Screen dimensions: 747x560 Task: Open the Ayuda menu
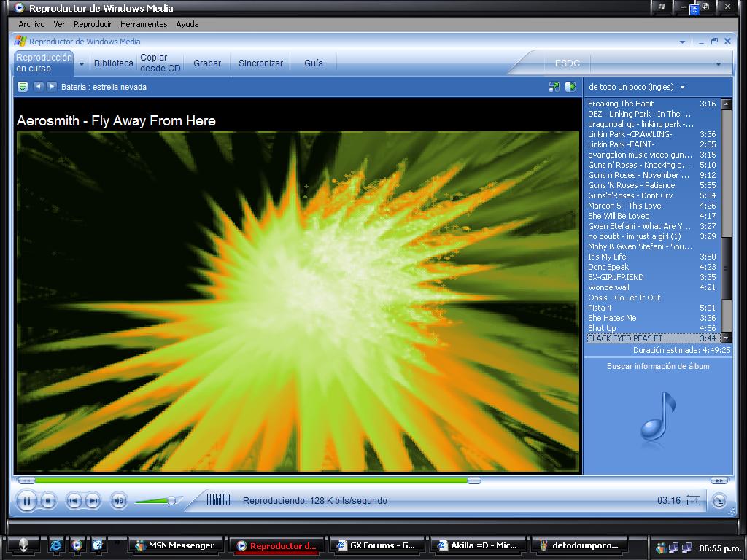(187, 24)
